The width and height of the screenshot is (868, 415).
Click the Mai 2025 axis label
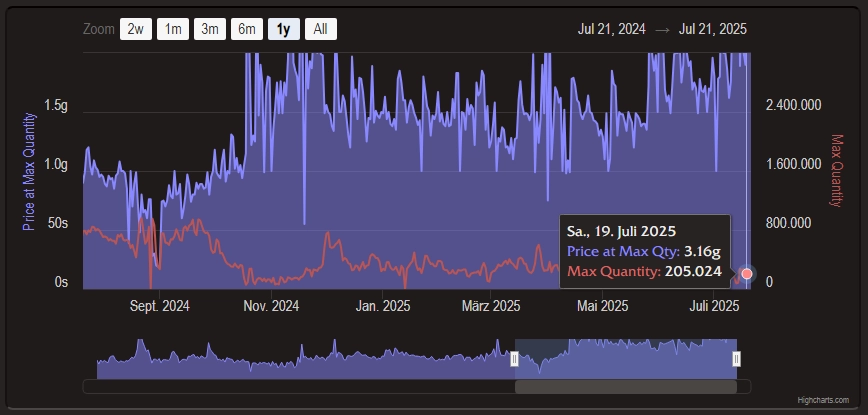pos(602,306)
